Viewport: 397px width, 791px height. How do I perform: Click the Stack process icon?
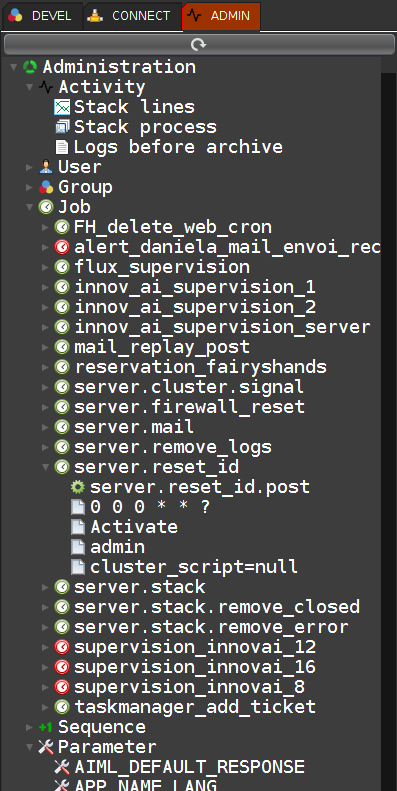pos(62,127)
